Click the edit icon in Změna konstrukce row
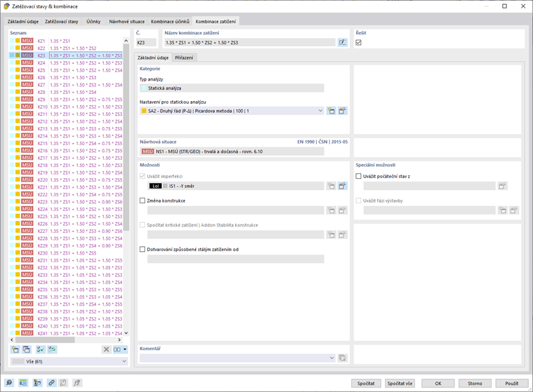The image size is (533, 392). [x=342, y=210]
